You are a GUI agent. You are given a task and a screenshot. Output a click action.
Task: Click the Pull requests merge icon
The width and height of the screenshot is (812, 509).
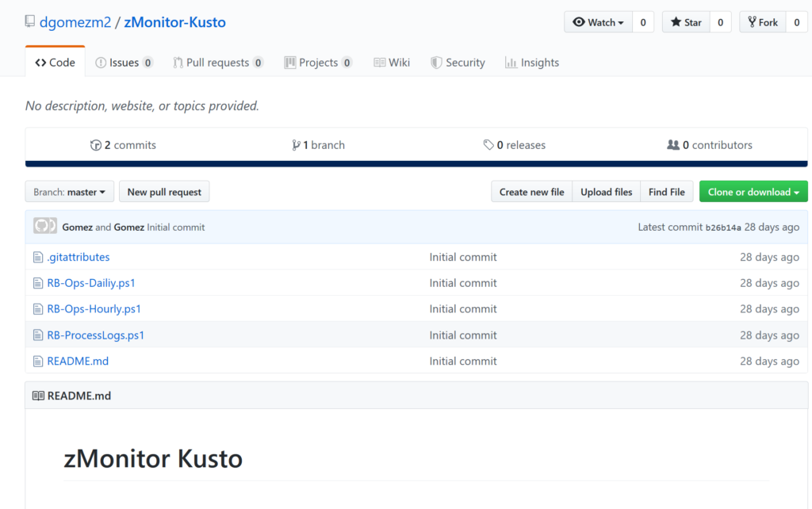[x=178, y=63]
